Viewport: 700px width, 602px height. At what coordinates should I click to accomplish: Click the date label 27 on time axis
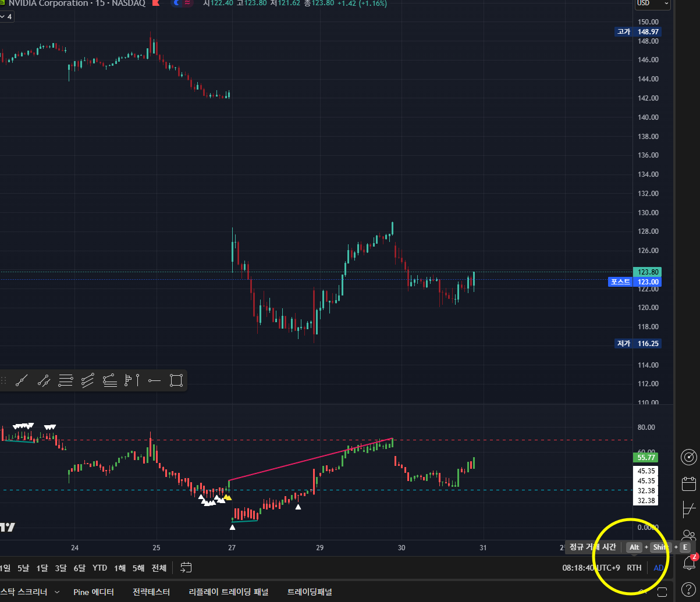tap(232, 547)
